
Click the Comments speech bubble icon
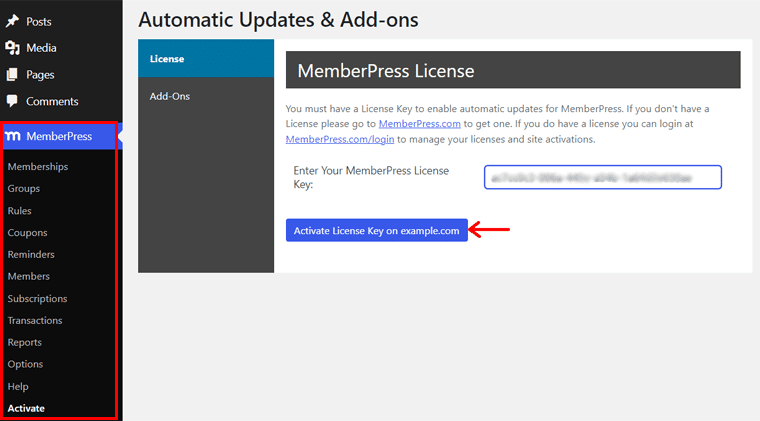[x=12, y=101]
